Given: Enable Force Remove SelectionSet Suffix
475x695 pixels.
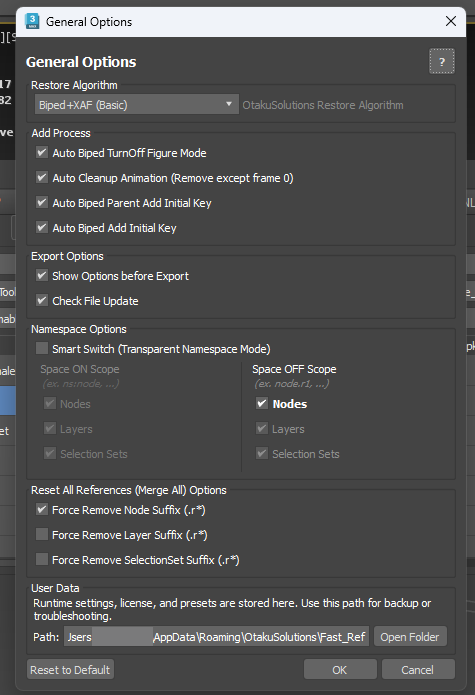Looking at the screenshot, I should (42, 559).
